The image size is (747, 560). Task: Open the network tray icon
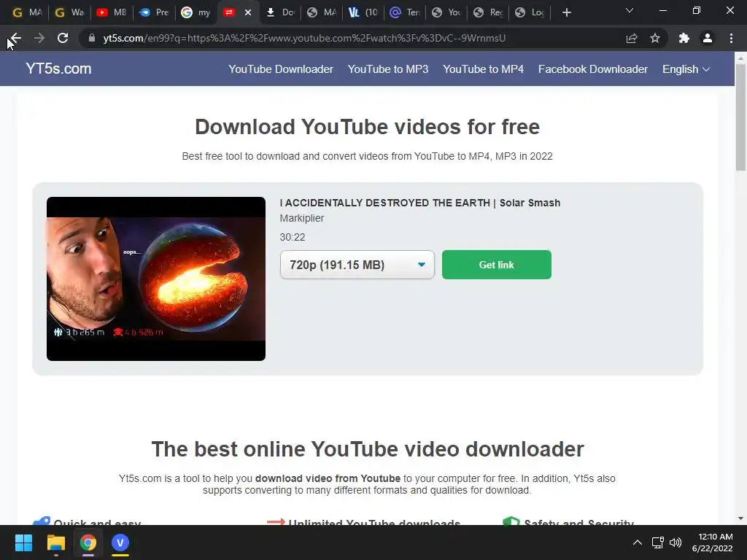coord(658,542)
